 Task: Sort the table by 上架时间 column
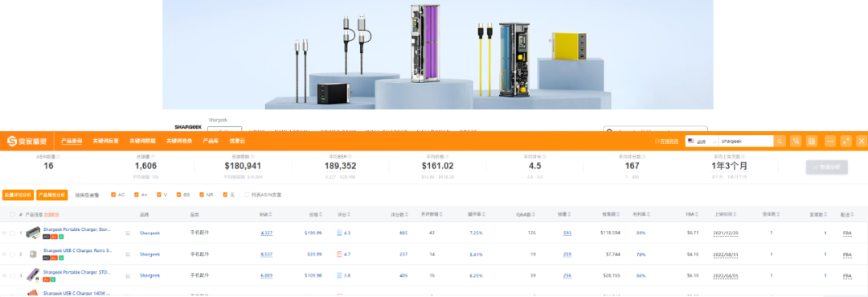(725, 214)
